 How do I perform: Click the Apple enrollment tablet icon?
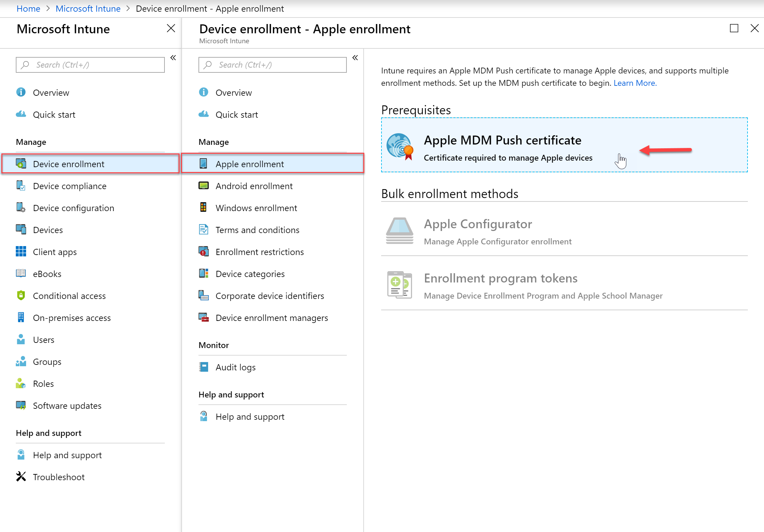204,164
